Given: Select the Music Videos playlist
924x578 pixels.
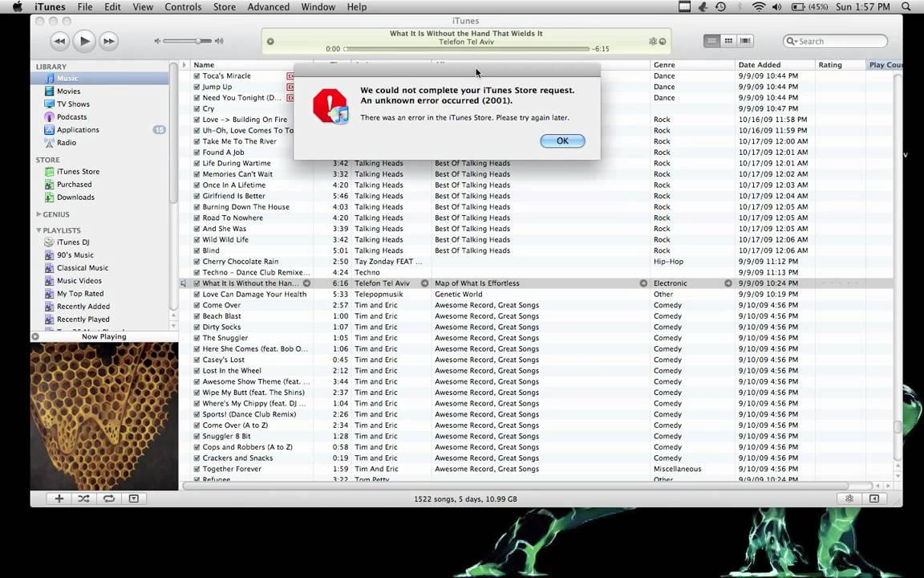Looking at the screenshot, I should tap(79, 281).
